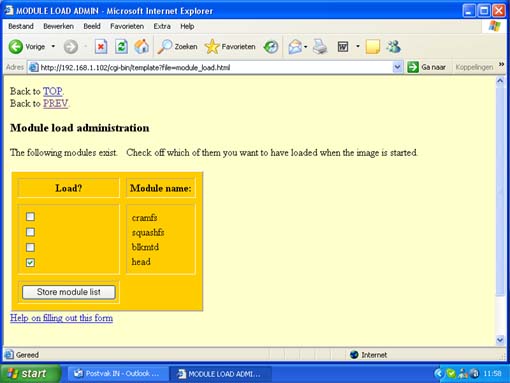Print the page with the printer icon

pyautogui.click(x=320, y=47)
